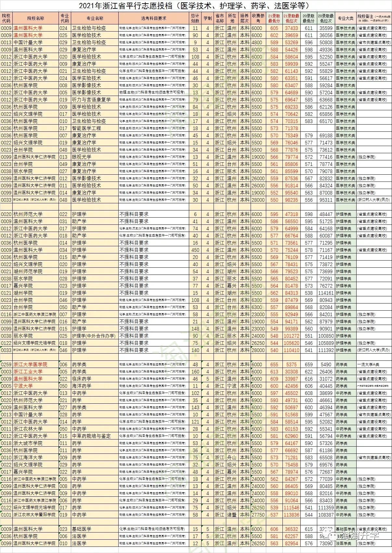Select the 2020 rank value 5490
The width and height of the screenshot is (392, 553).
[x=326, y=364]
